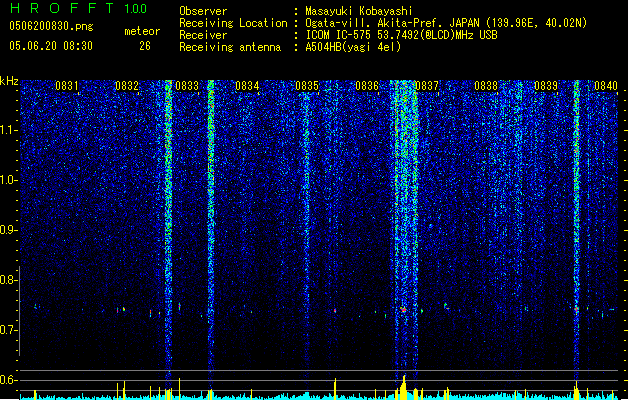Click the meteor count value 26

[145, 46]
